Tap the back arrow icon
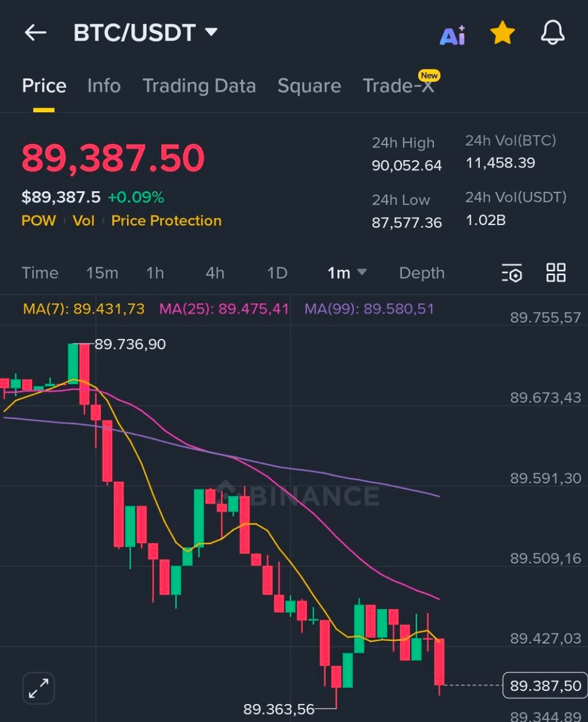588x722 pixels. pyautogui.click(x=35, y=33)
